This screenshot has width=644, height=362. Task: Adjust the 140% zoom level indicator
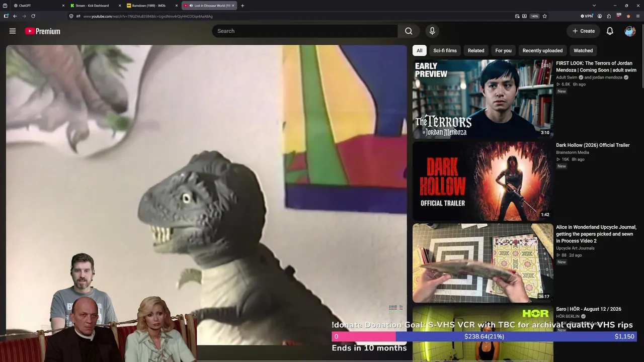click(x=534, y=16)
